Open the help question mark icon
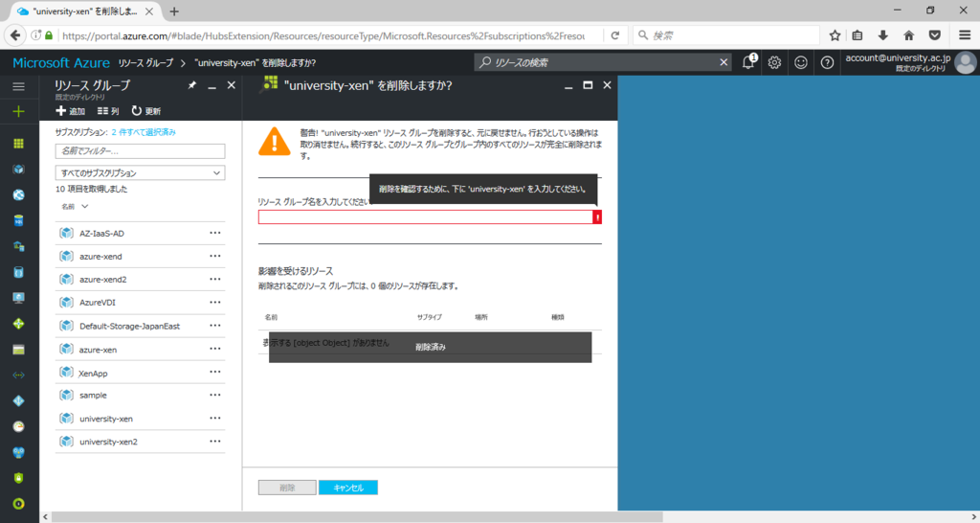This screenshot has height=523, width=980. (827, 62)
